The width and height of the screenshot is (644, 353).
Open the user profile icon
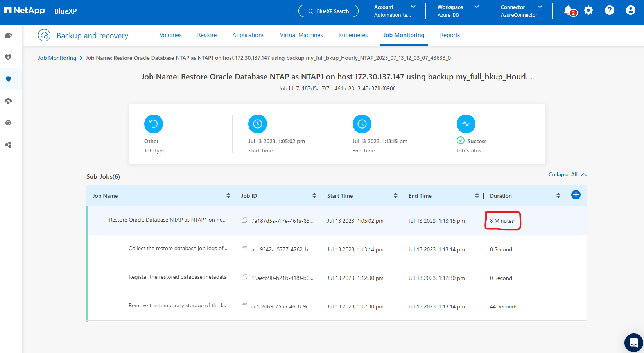coord(630,11)
